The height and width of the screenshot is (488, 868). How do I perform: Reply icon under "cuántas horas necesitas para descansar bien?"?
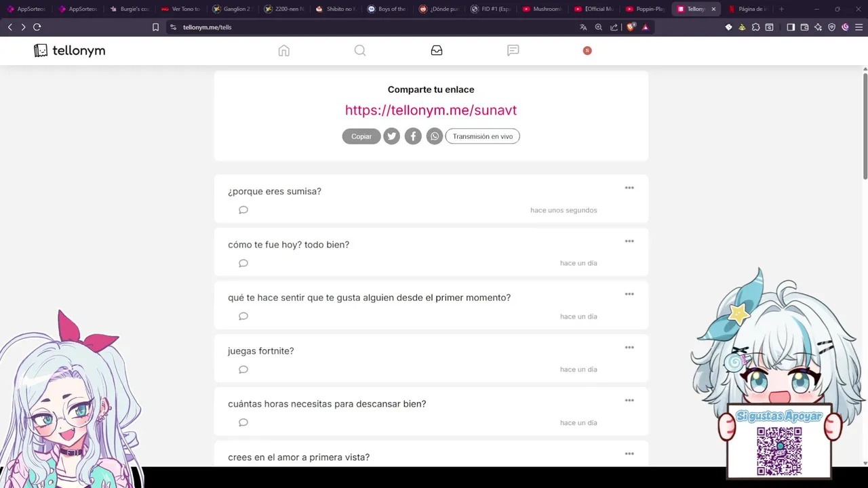243,423
